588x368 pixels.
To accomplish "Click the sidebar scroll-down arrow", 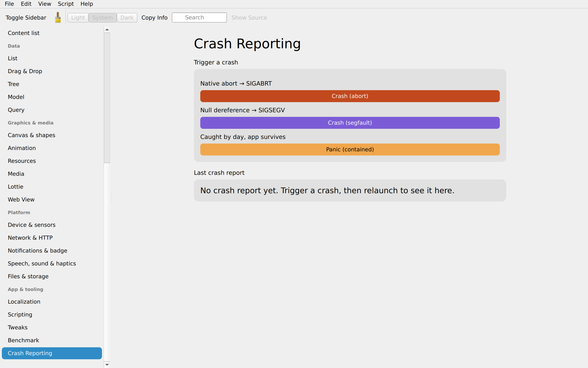I will (107, 365).
